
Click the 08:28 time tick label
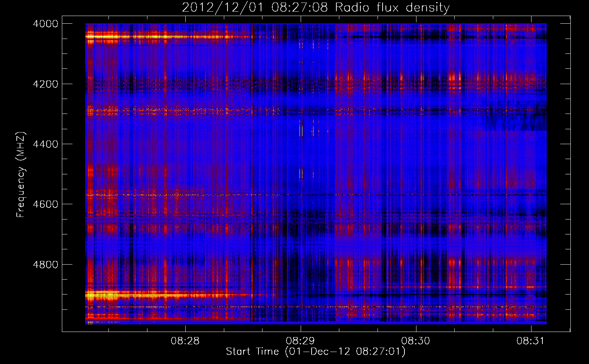[x=185, y=341]
